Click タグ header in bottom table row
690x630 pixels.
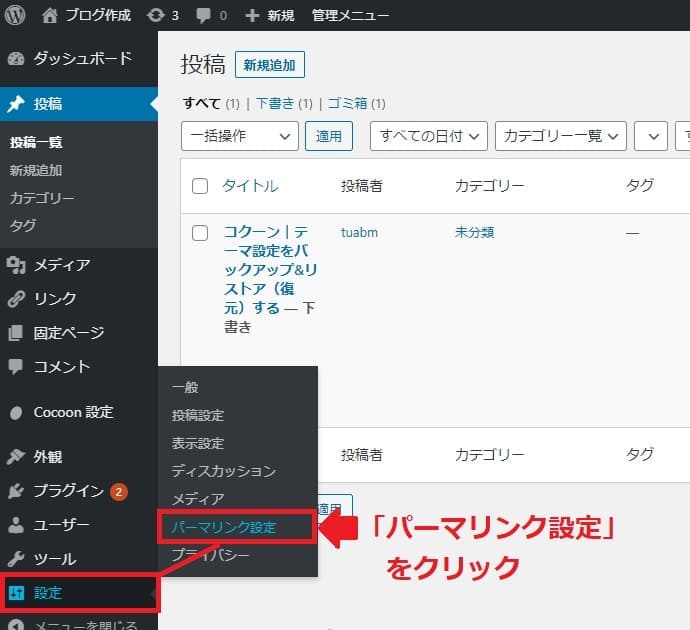639,454
